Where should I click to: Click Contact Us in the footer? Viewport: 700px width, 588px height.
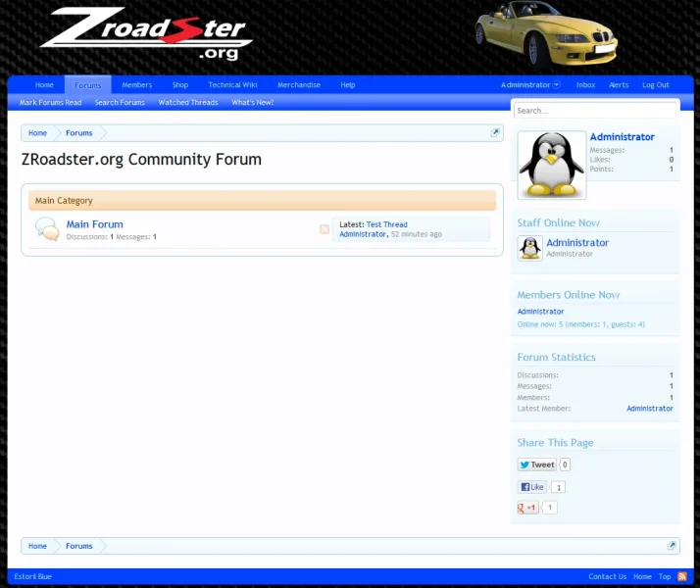click(607, 576)
